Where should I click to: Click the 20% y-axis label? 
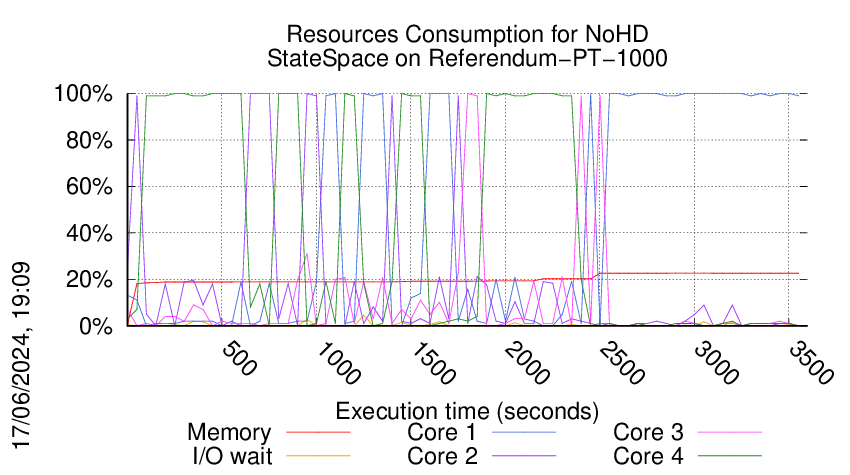[89, 280]
